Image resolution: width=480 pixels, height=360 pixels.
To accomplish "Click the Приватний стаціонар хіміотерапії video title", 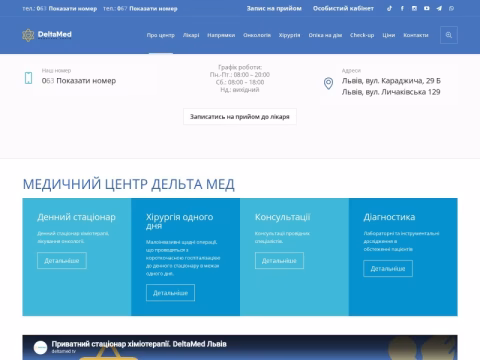I will pyautogui.click(x=139, y=344).
